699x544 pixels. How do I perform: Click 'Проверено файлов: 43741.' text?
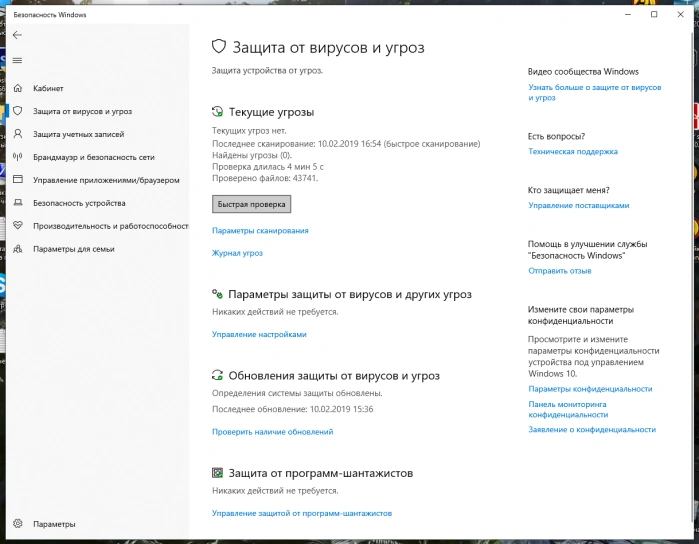coord(265,178)
